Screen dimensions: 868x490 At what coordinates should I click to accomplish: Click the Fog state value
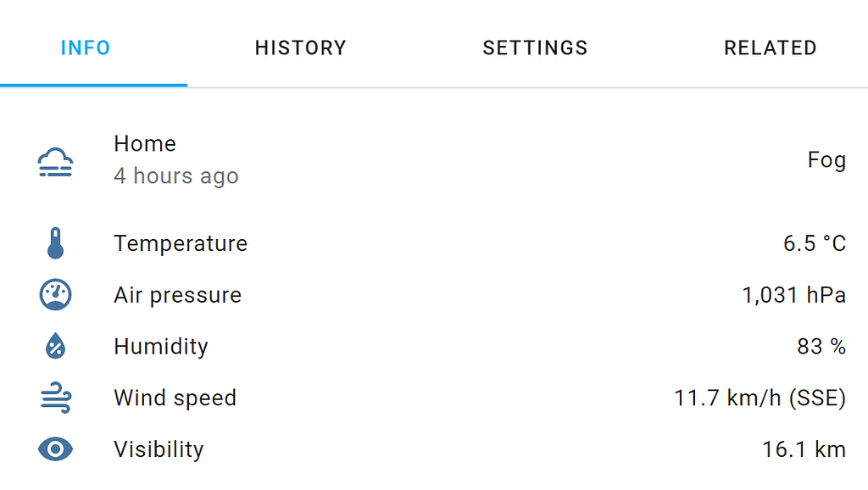(x=826, y=160)
